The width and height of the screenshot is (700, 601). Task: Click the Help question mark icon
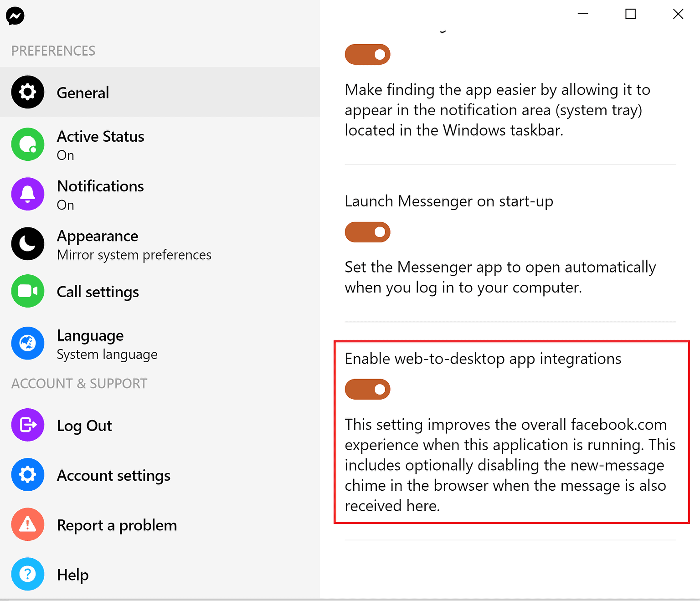pyautogui.click(x=28, y=574)
